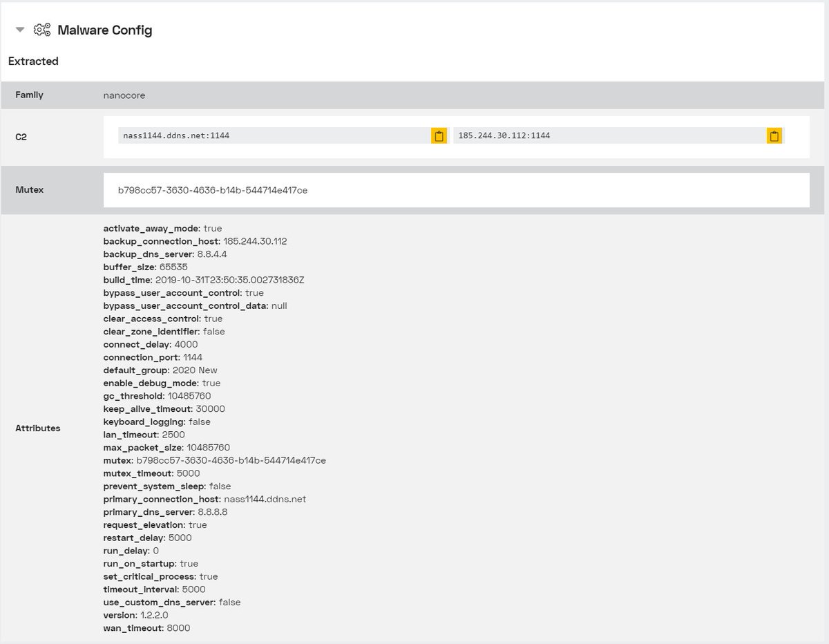Select the connect_delay 4000 line
Screen dimensions: 829x644
pos(151,344)
